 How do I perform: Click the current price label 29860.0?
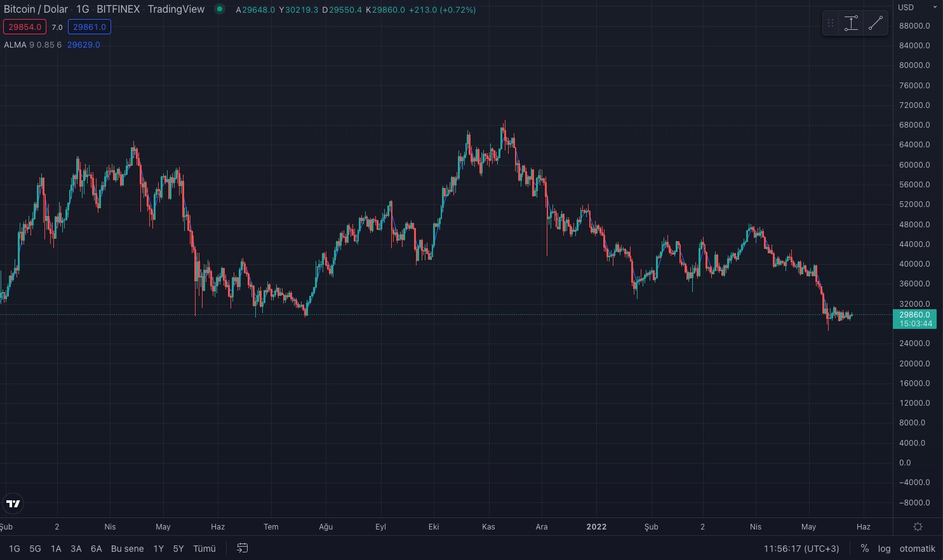pyautogui.click(x=914, y=315)
